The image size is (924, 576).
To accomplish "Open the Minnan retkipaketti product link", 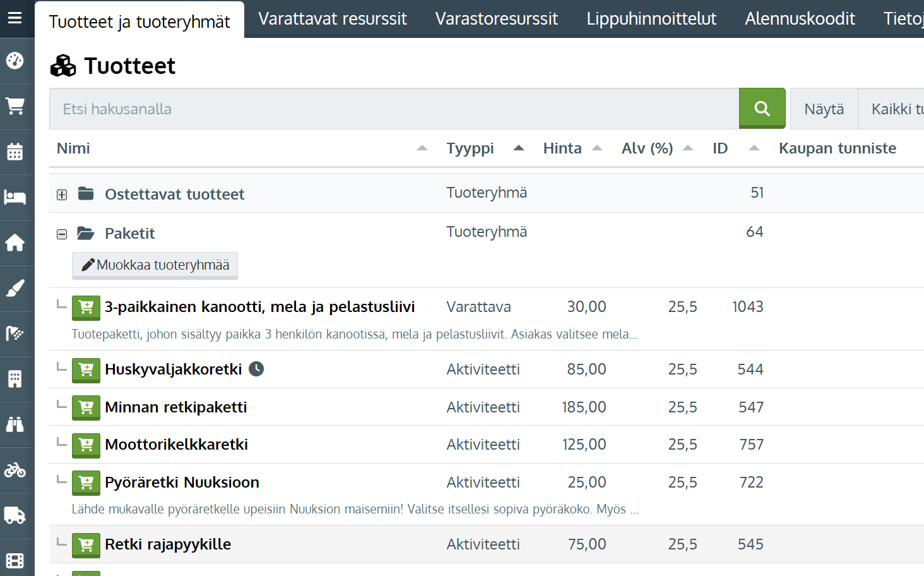I will tap(176, 407).
